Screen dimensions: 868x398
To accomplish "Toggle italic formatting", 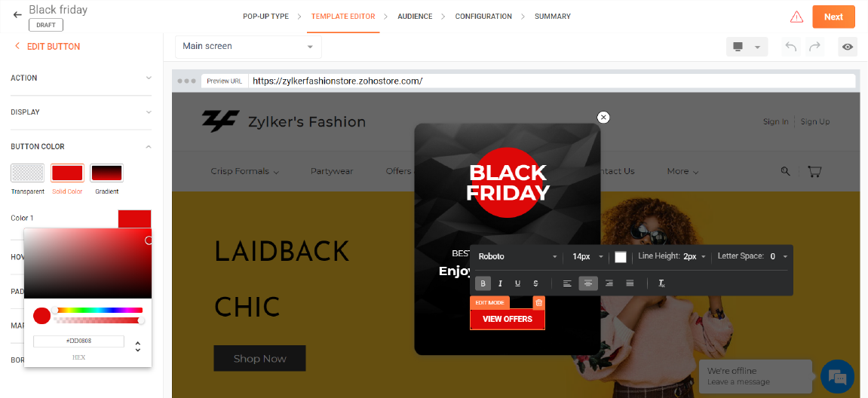I will pos(501,283).
